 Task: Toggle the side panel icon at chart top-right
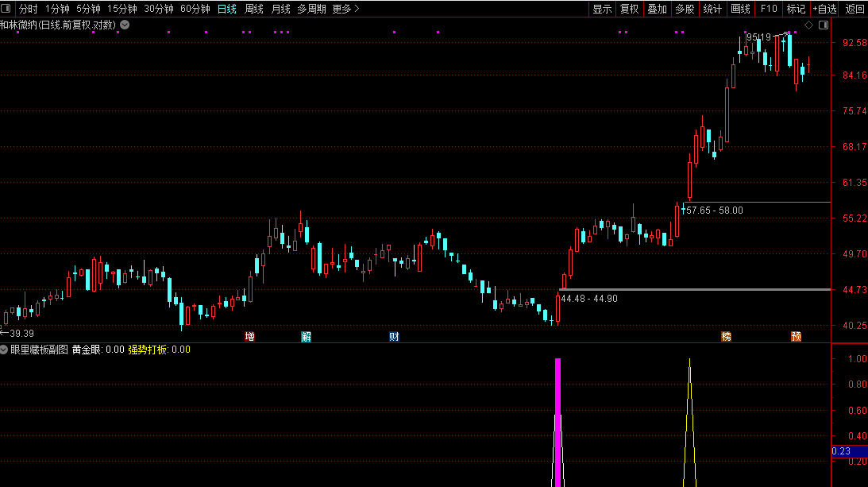824,25
